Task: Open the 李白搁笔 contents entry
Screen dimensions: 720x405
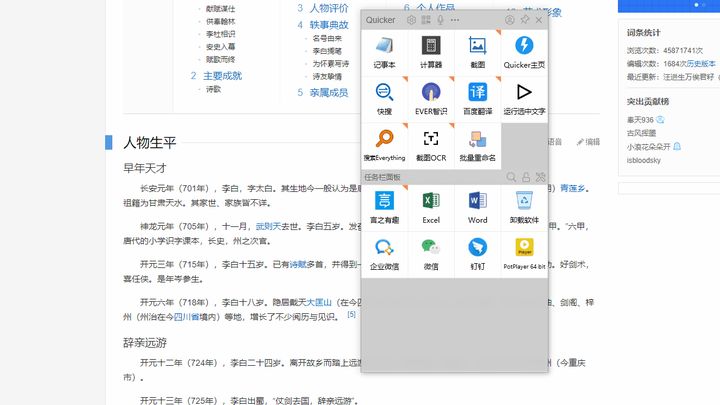Action: tap(327, 51)
